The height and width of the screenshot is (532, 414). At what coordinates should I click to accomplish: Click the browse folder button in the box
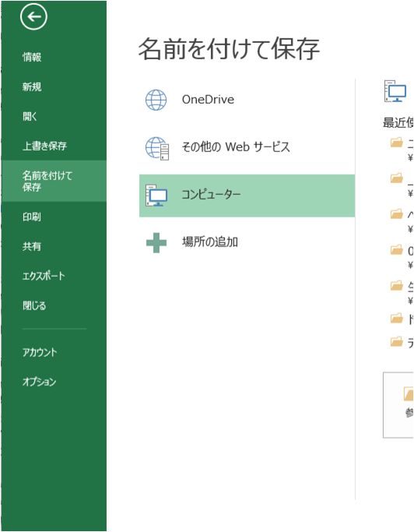[x=398, y=405]
